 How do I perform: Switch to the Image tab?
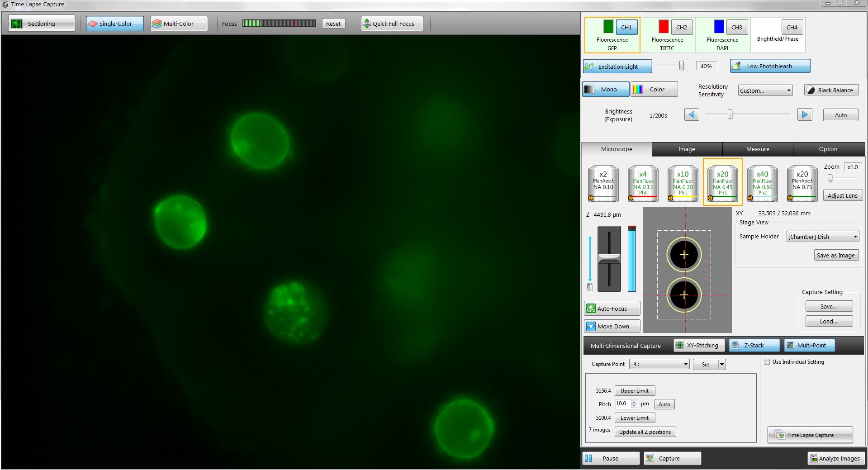click(686, 149)
